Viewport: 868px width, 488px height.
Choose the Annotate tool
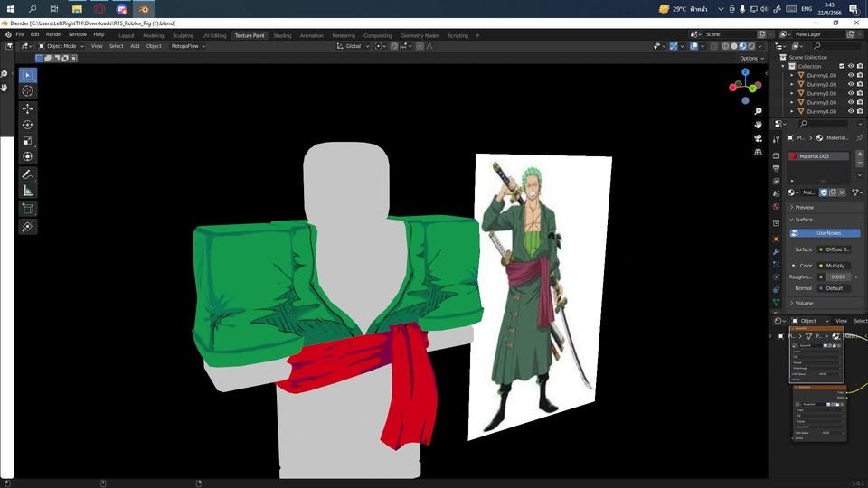[x=28, y=174]
